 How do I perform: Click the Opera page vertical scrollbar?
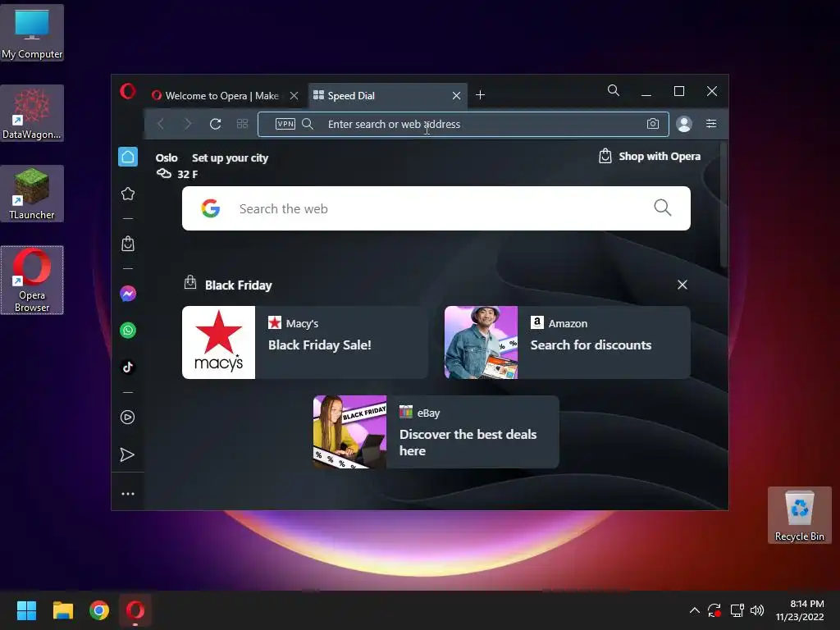pyautogui.click(x=724, y=206)
